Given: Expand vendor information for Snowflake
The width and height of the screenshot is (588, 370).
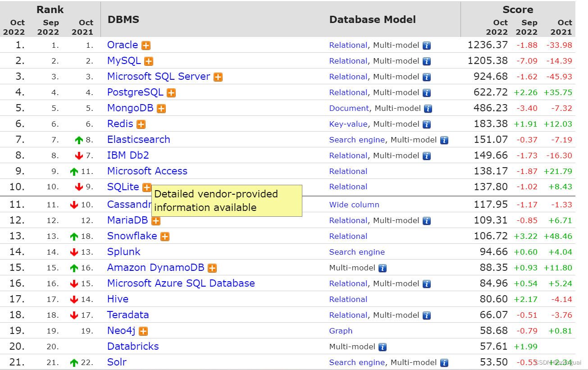Looking at the screenshot, I should point(165,236).
